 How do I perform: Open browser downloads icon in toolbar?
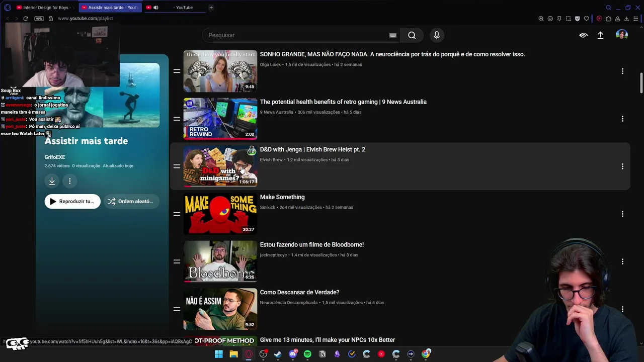click(626, 19)
